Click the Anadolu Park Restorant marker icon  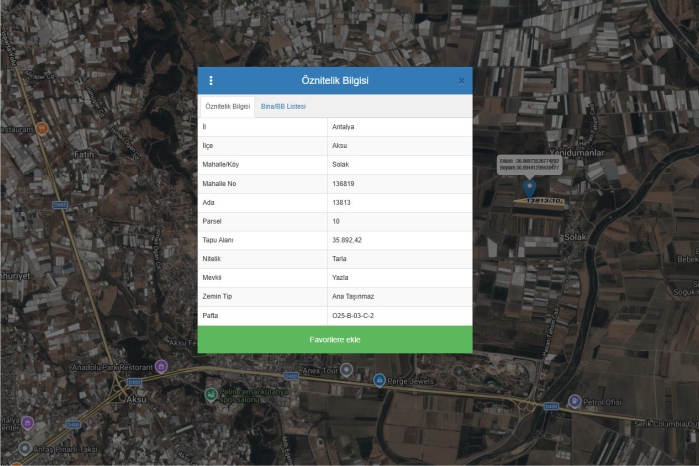pos(161,367)
